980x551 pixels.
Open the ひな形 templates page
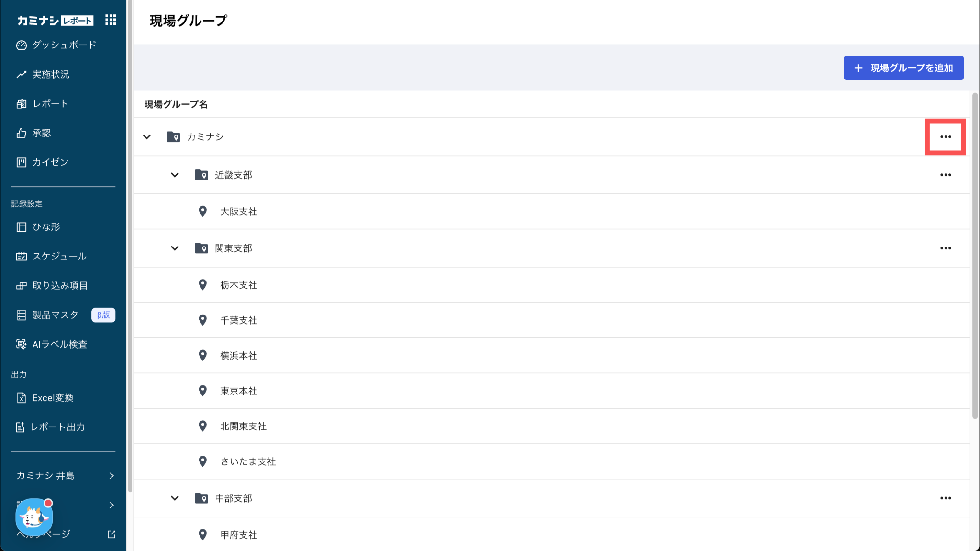pos(46,227)
